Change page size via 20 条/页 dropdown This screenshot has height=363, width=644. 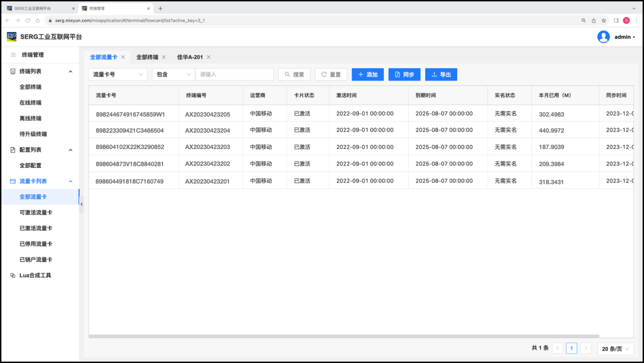[615, 349]
